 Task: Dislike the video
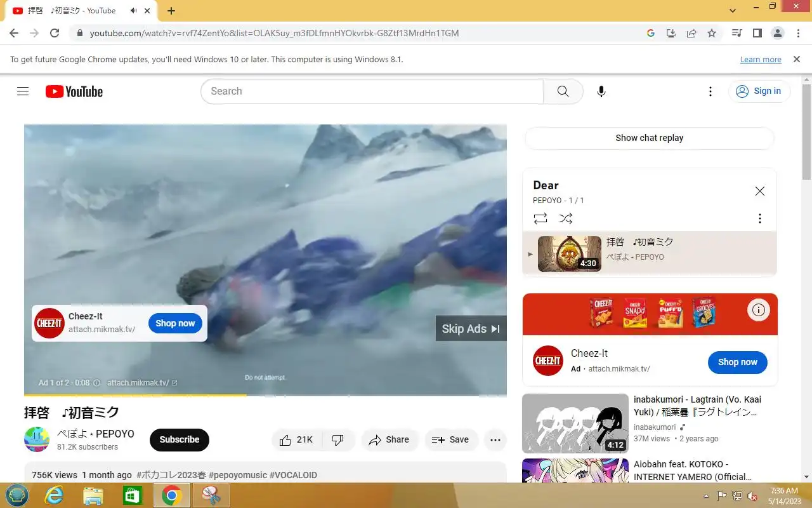tap(338, 439)
